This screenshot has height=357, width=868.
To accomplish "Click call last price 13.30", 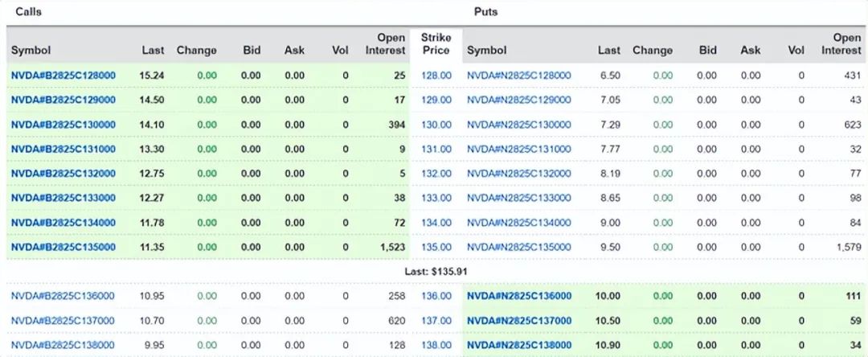I will click(152, 149).
